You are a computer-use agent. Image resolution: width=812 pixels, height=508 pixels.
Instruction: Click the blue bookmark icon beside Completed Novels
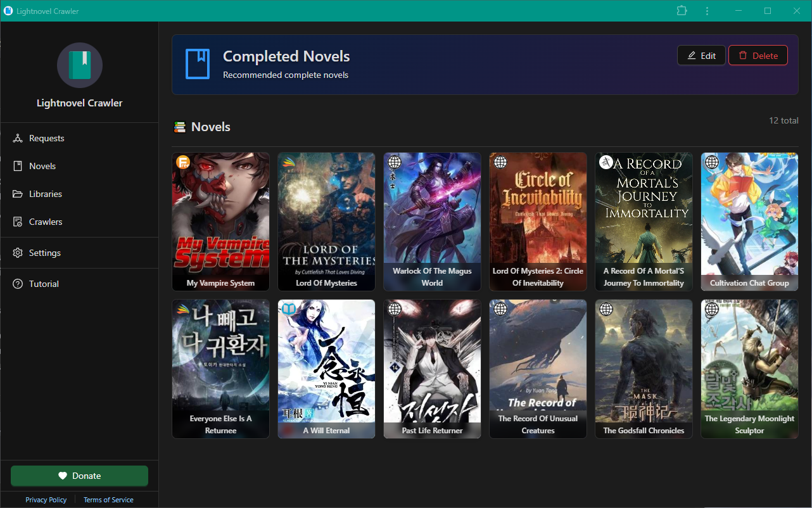[197, 65]
